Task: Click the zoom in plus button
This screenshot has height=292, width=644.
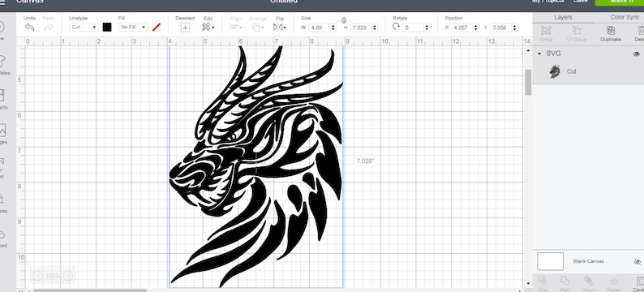Action: [x=68, y=276]
